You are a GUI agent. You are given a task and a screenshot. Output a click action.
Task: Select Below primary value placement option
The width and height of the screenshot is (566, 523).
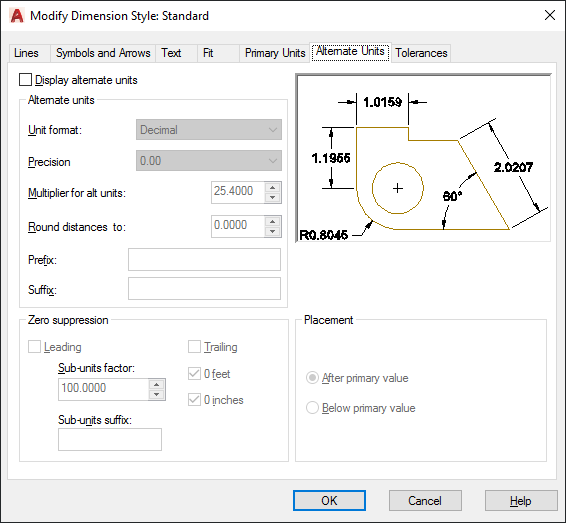312,408
